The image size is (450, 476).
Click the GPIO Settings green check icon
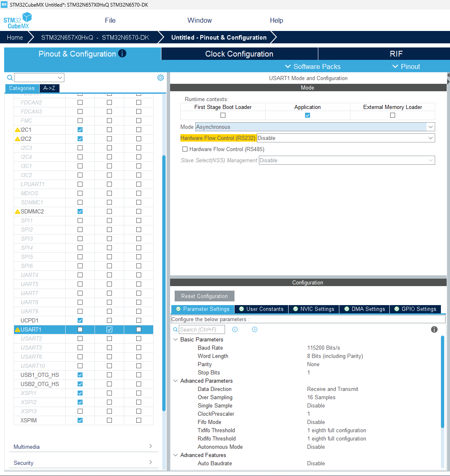point(397,309)
